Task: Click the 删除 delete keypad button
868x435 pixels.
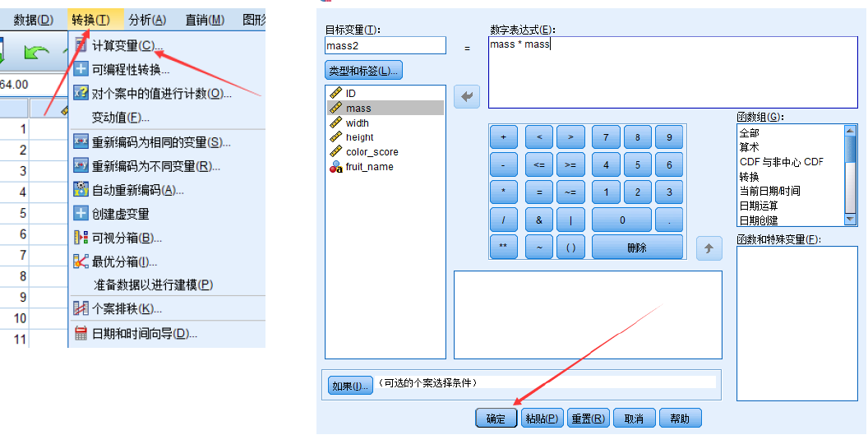Action: pyautogui.click(x=638, y=248)
